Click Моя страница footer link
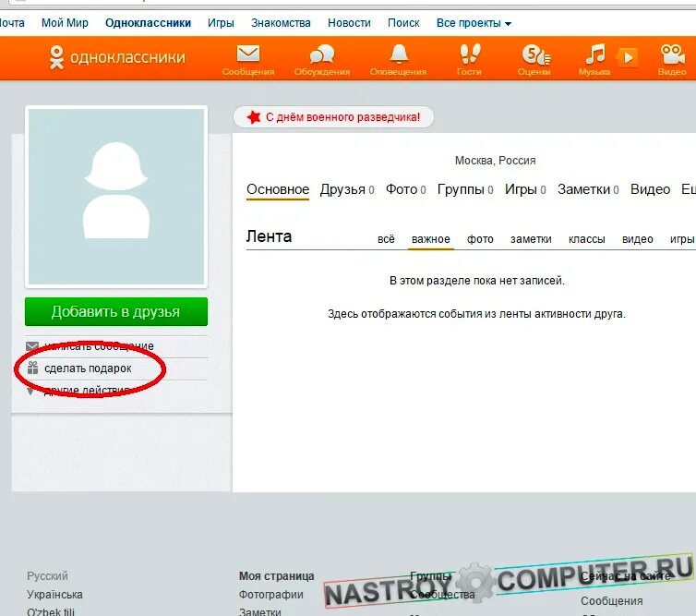Image resolution: width=696 pixels, height=616 pixels. [277, 576]
